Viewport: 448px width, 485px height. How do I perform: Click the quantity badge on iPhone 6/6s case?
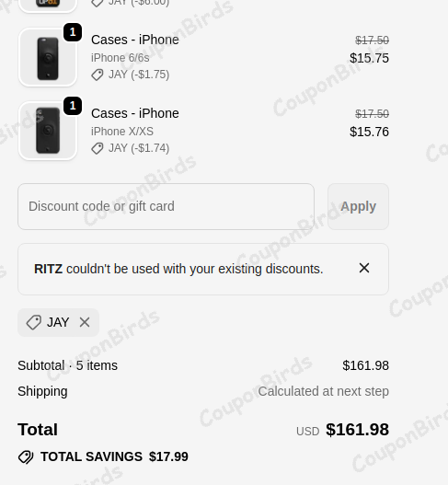[73, 32]
